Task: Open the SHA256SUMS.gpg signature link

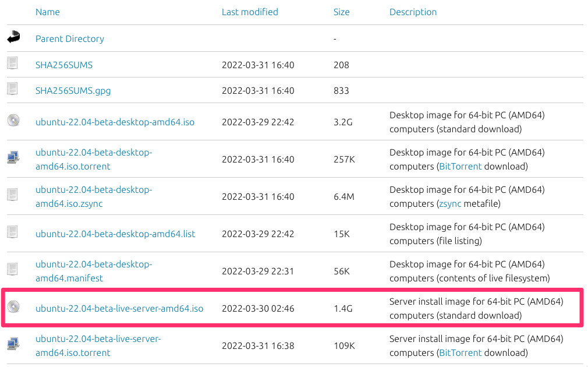Action: coord(73,90)
